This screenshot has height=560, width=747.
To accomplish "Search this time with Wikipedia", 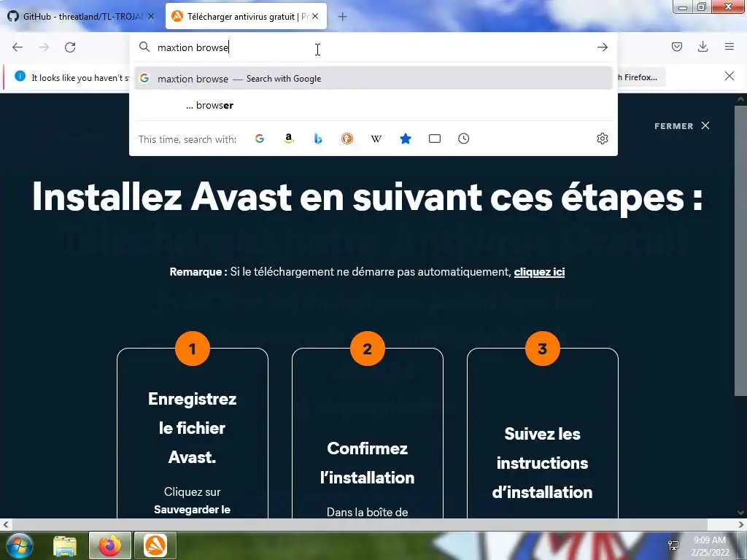I will 376,139.
